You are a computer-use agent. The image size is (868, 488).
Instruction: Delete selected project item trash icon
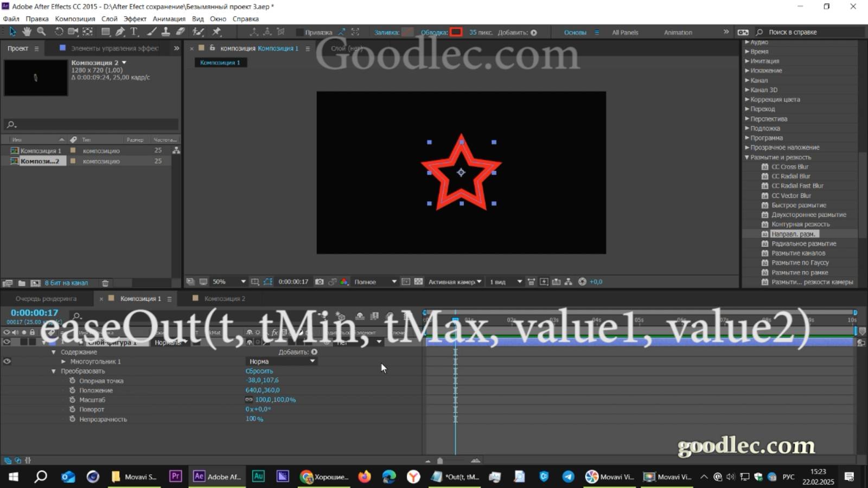pos(105,283)
